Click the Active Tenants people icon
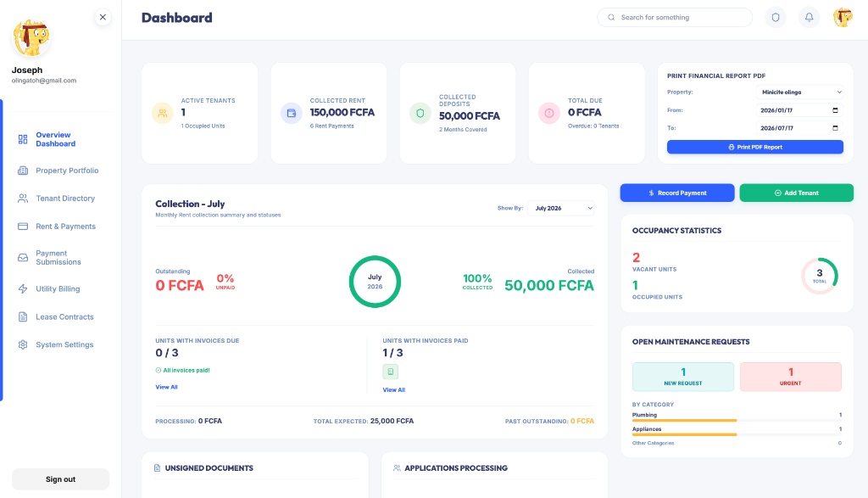Viewport: 868px width, 498px height. tap(162, 113)
